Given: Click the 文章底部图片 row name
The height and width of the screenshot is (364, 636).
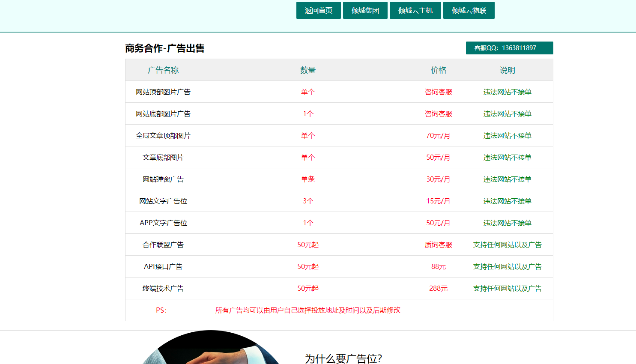Looking at the screenshot, I should [x=163, y=158].
